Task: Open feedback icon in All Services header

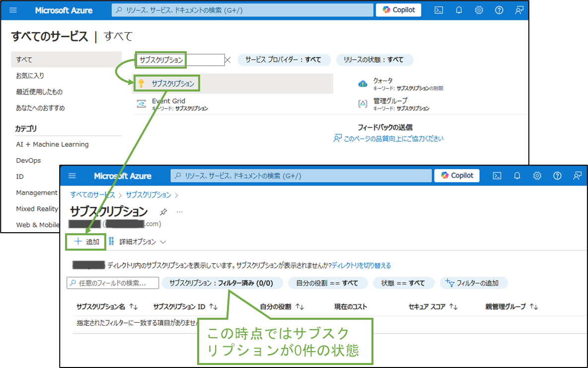Action: click(519, 10)
